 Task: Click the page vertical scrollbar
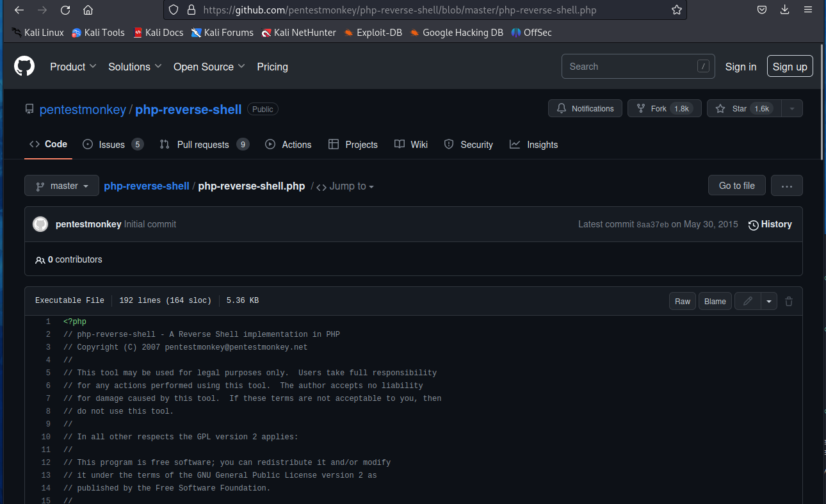pyautogui.click(x=823, y=102)
